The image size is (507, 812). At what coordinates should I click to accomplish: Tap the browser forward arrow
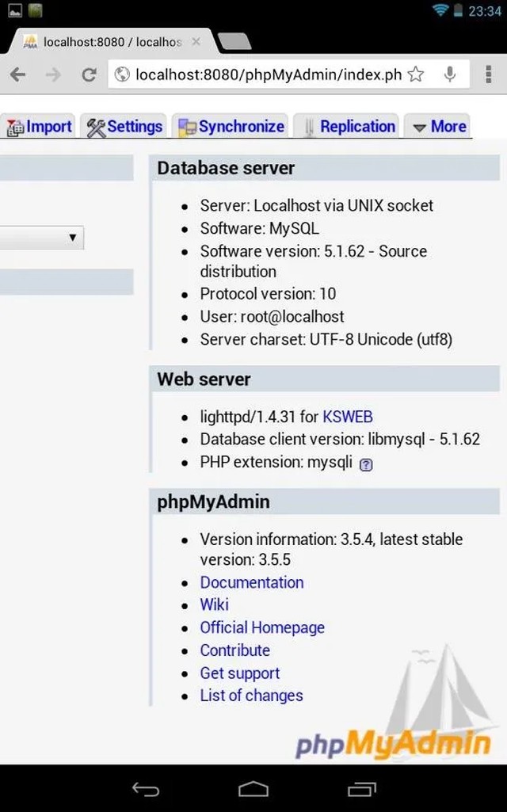[53, 75]
